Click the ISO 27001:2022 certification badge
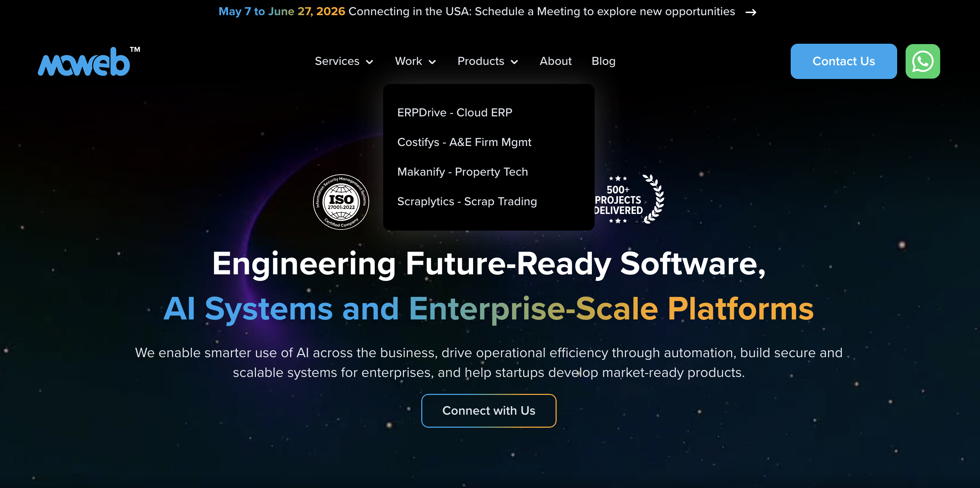The image size is (980, 488). point(341,202)
